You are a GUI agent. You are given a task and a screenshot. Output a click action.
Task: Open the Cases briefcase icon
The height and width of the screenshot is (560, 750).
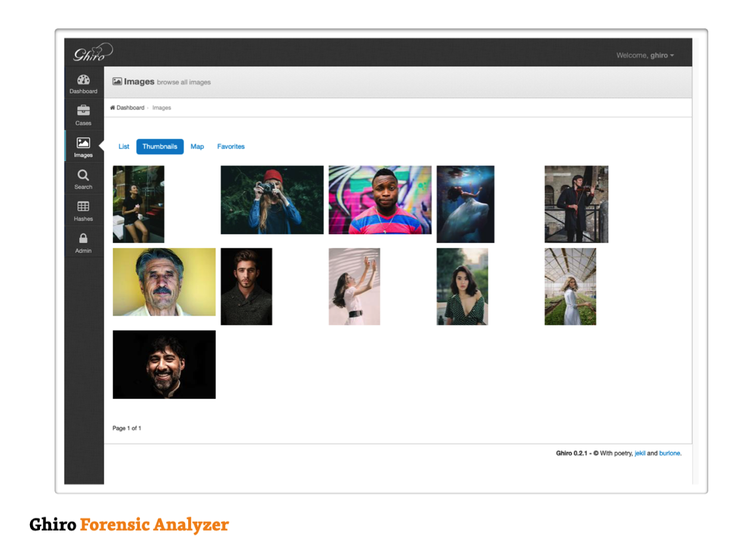coord(83,111)
